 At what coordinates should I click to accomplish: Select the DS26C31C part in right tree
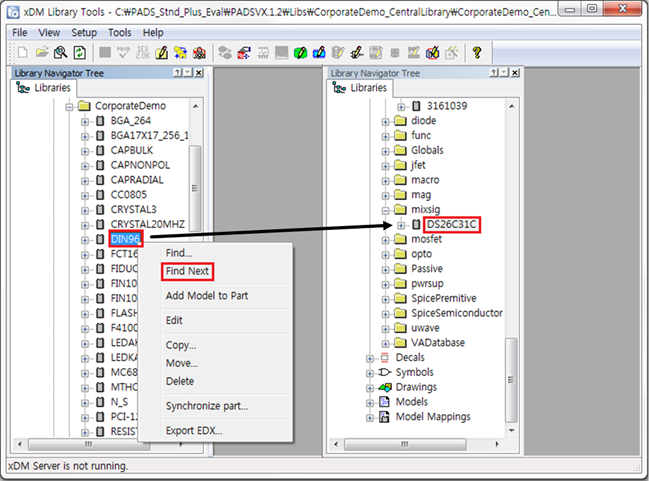452,224
